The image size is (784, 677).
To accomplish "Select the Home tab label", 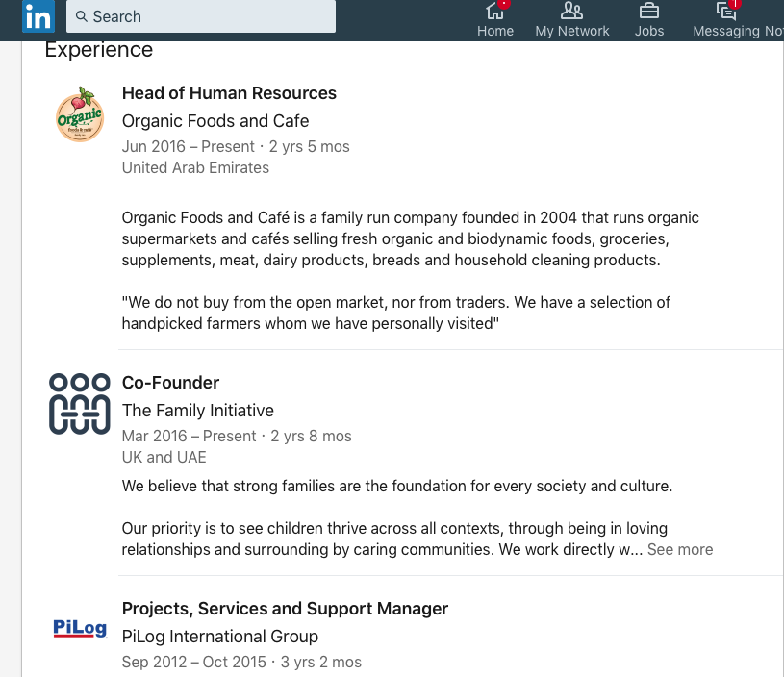I will 495,31.
